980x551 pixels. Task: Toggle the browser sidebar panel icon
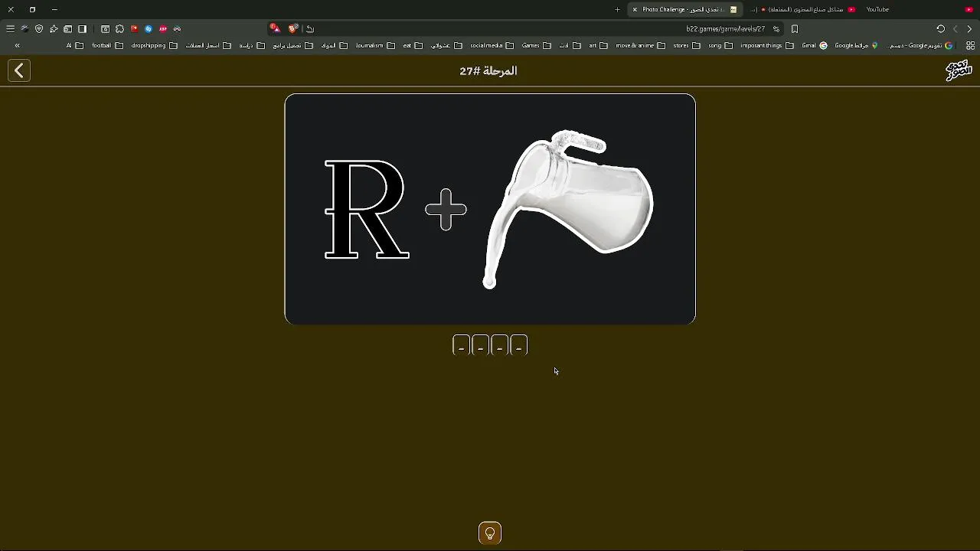[x=82, y=29]
